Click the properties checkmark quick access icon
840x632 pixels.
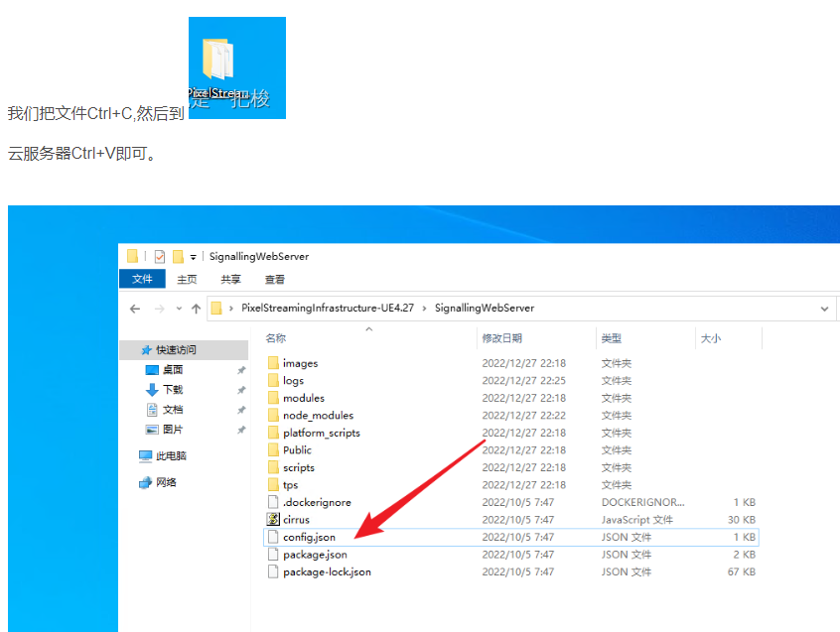tap(160, 257)
